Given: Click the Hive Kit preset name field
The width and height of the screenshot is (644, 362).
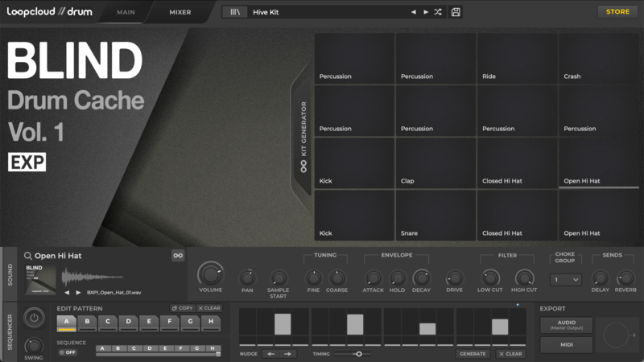Looking at the screenshot, I should click(326, 12).
